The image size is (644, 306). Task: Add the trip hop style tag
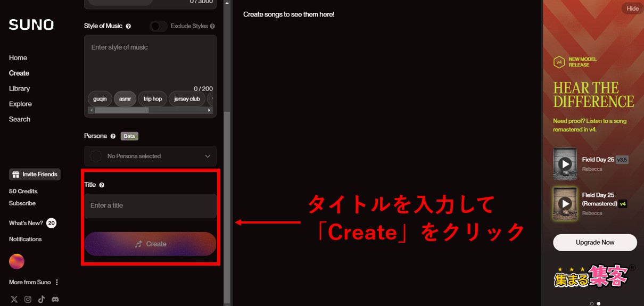(x=153, y=98)
